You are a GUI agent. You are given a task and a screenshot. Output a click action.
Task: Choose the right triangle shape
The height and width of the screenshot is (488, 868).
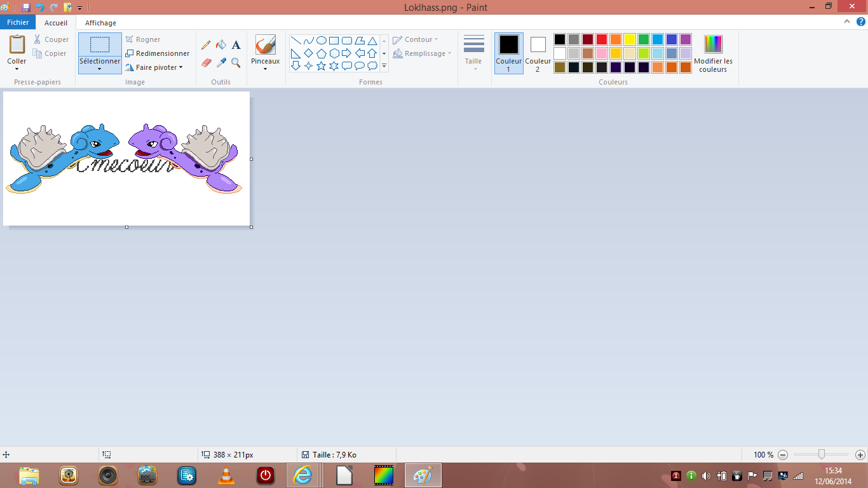click(296, 53)
